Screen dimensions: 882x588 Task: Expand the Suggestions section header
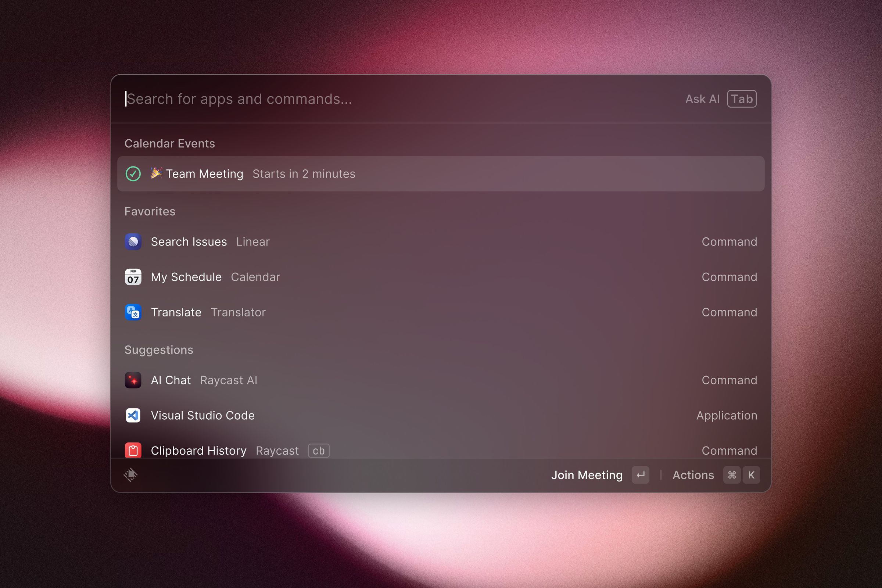[x=159, y=349]
